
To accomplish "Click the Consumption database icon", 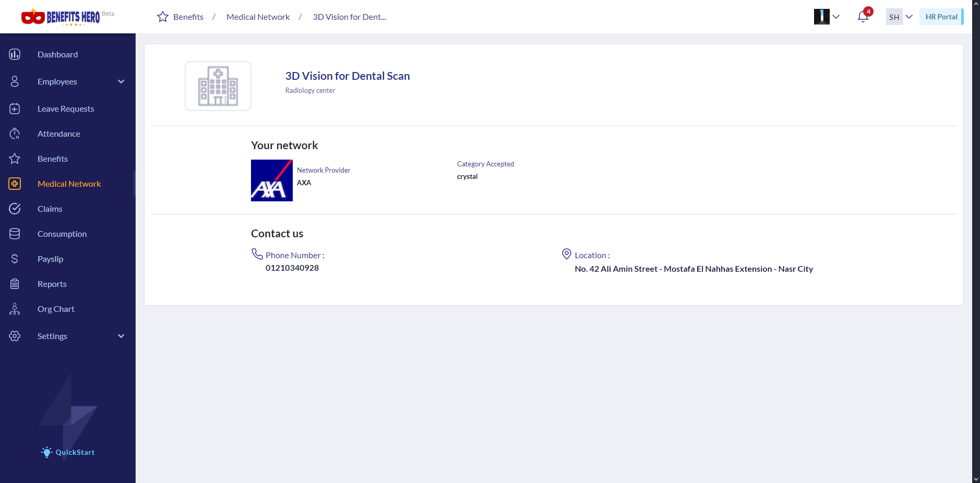I will click(x=15, y=234).
